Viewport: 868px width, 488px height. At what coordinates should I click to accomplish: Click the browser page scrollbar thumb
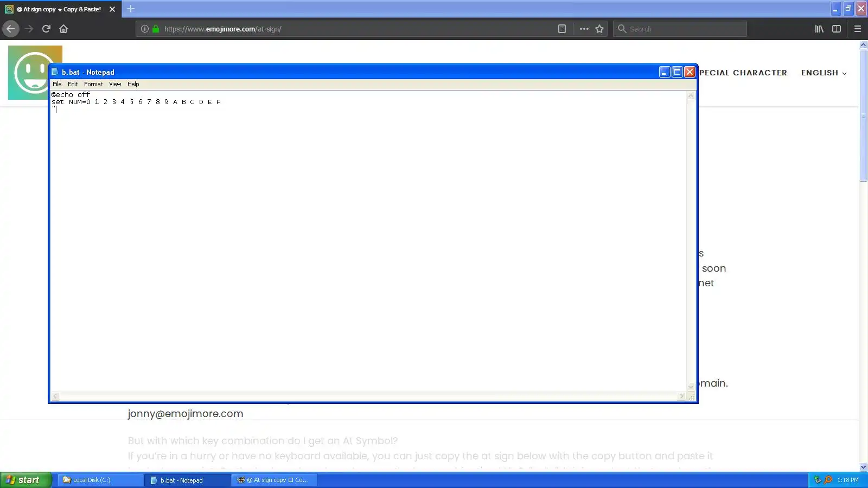[x=863, y=116]
